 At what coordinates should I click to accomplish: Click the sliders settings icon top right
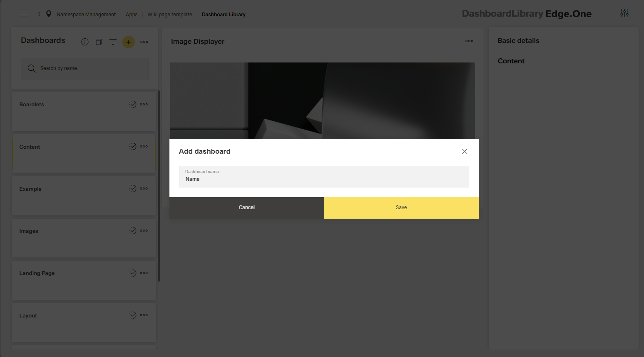click(624, 13)
